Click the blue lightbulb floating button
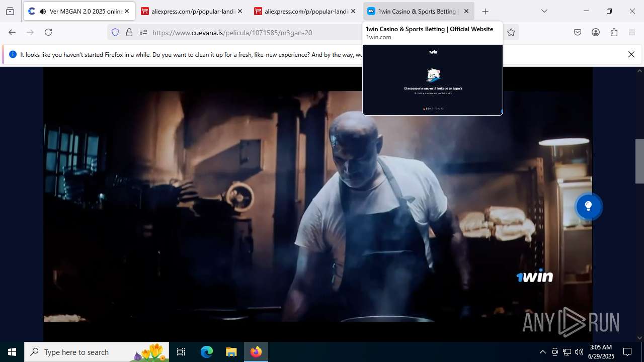Viewport: 644px width, 362px height. [x=588, y=206]
